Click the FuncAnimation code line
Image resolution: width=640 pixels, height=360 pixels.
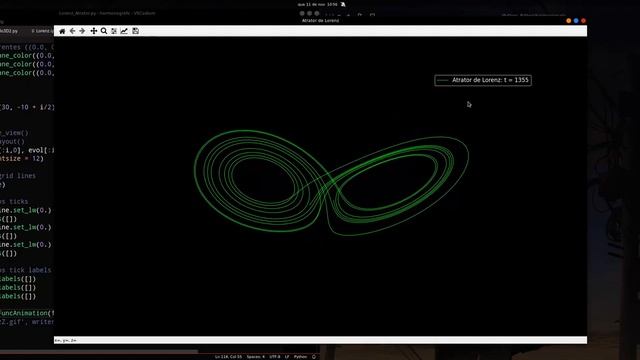click(27, 313)
